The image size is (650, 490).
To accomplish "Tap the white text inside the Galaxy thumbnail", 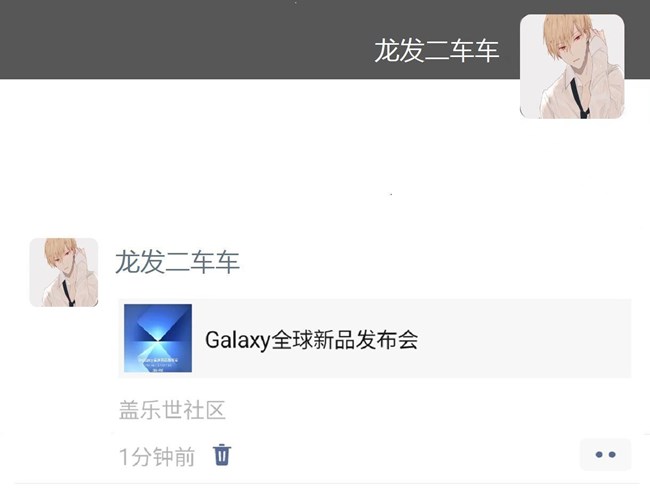I will 158,363.
